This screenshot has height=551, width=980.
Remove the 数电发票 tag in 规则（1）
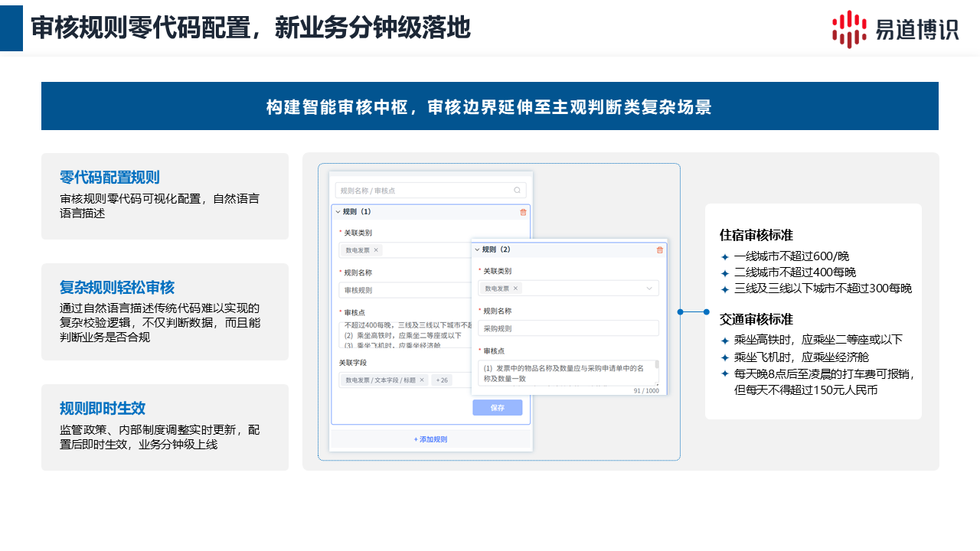click(x=376, y=250)
